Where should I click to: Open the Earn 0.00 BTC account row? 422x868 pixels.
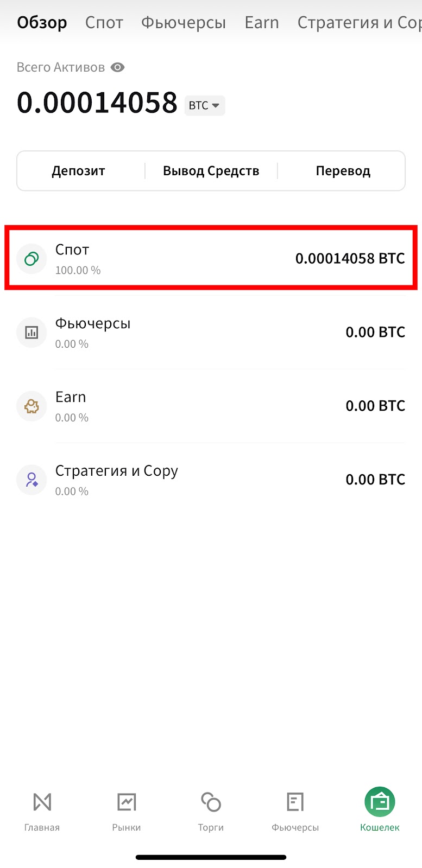[211, 406]
